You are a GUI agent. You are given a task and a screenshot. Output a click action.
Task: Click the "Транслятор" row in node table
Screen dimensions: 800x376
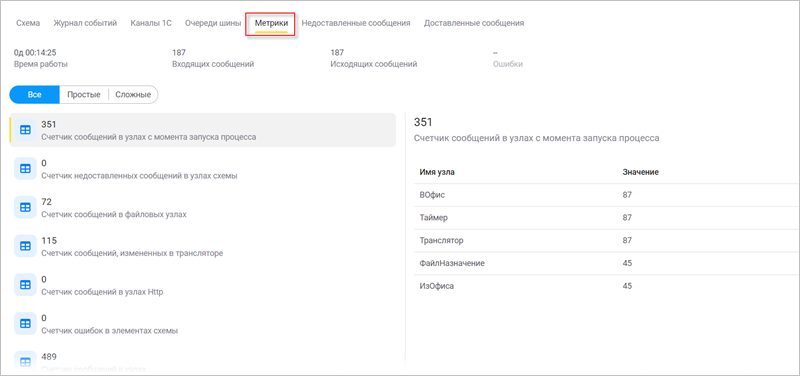click(x=606, y=240)
